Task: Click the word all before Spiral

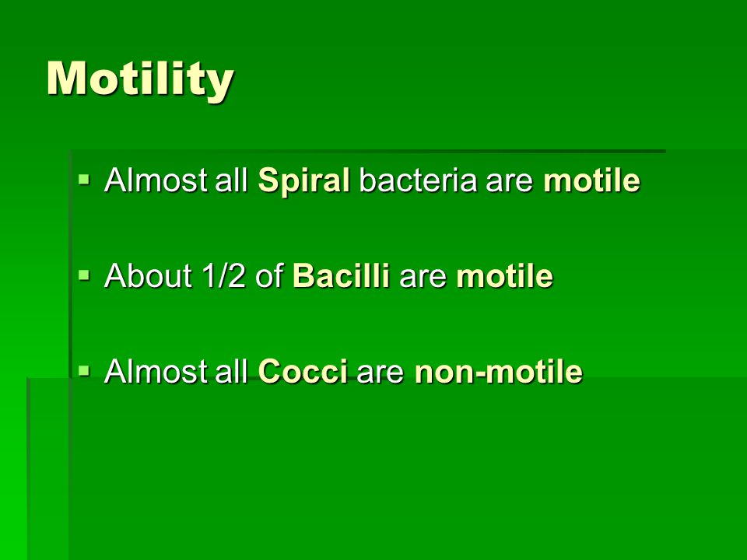Action: click(232, 180)
